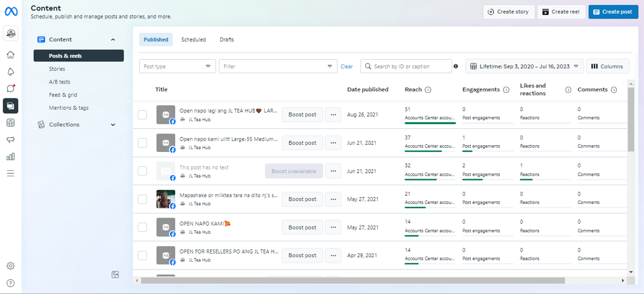Viewport: 644px width, 294px height.
Task: Open the Post type dropdown
Action: click(x=178, y=66)
